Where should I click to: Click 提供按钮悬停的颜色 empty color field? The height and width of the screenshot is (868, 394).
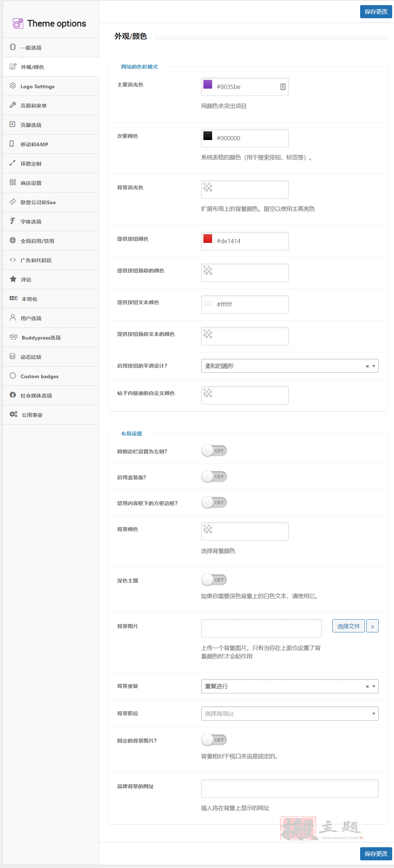[245, 273]
